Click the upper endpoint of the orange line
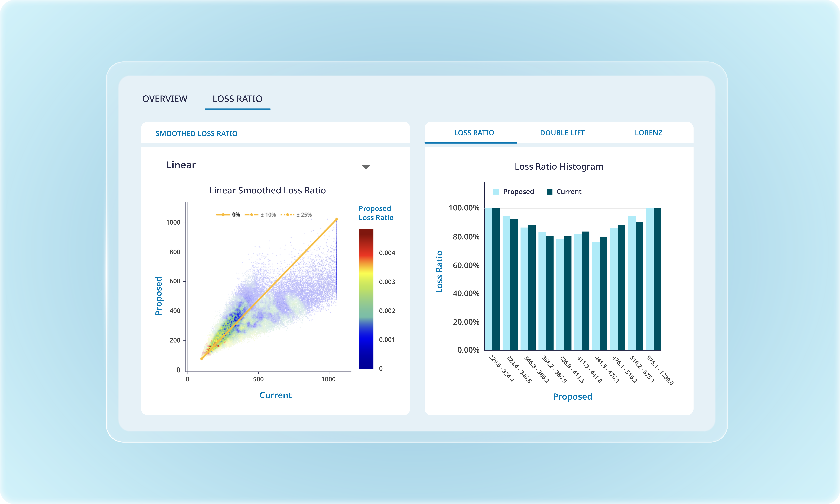The height and width of the screenshot is (504, 840). (336, 219)
